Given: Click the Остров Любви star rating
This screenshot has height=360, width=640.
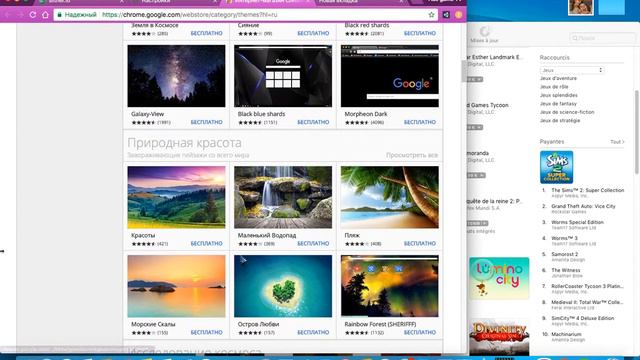Looking at the screenshot, I should click(250, 333).
